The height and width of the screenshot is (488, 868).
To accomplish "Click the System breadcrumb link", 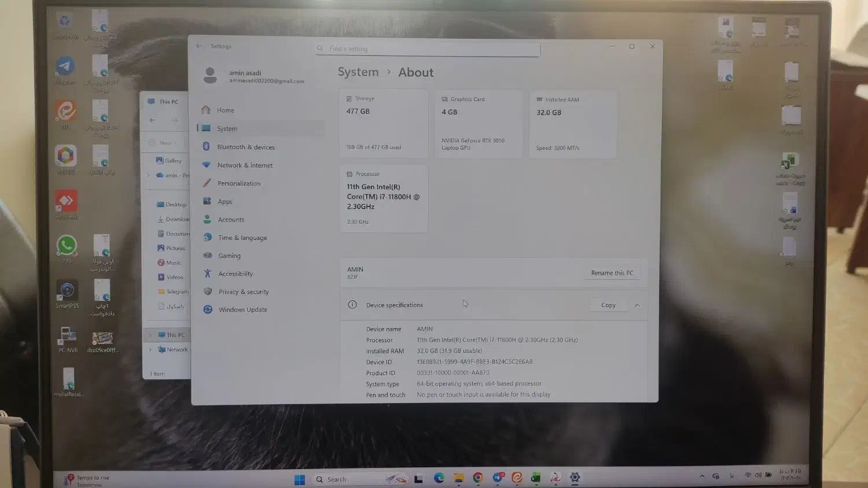I will point(358,72).
